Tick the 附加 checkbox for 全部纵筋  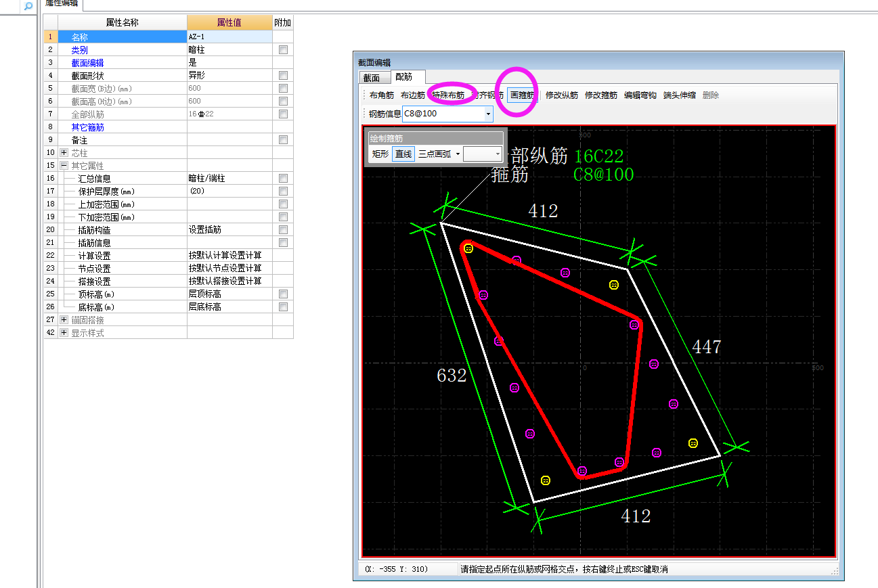pos(283,114)
